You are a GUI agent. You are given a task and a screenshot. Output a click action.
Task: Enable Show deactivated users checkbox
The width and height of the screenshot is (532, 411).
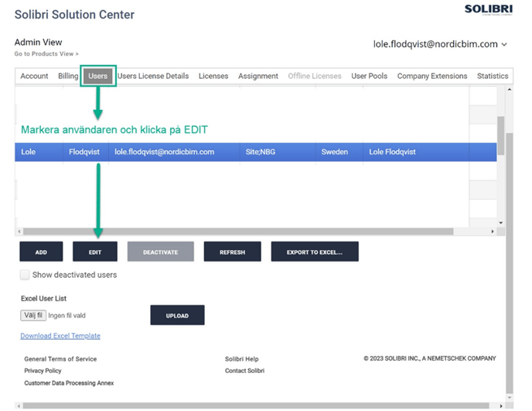26,275
